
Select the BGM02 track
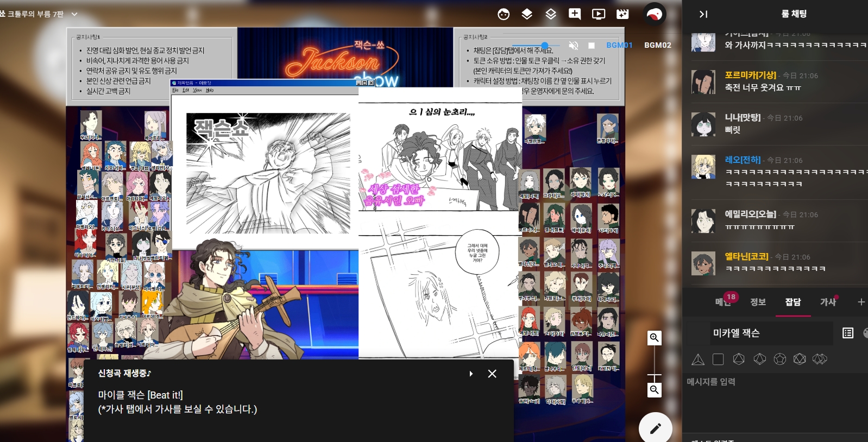(x=658, y=45)
